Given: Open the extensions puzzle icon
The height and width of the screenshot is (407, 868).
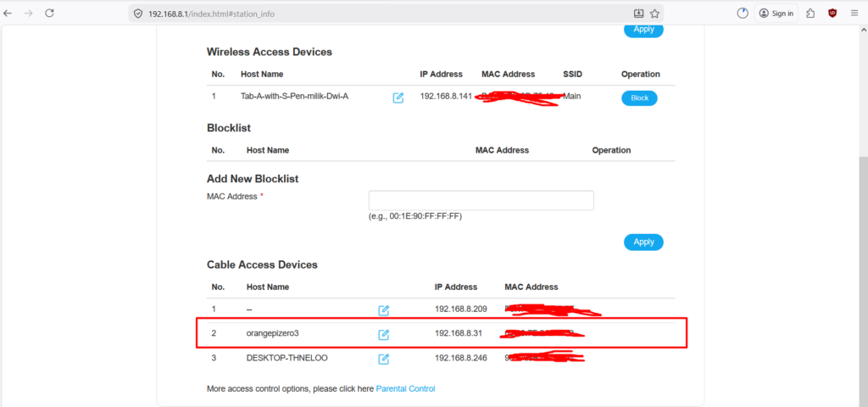Looking at the screenshot, I should click(x=811, y=14).
